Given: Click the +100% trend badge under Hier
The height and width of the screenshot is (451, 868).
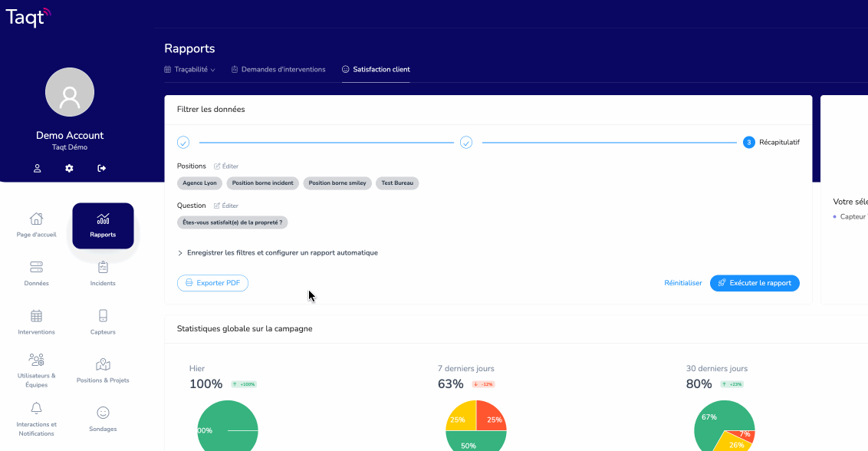Looking at the screenshot, I should 244,384.
